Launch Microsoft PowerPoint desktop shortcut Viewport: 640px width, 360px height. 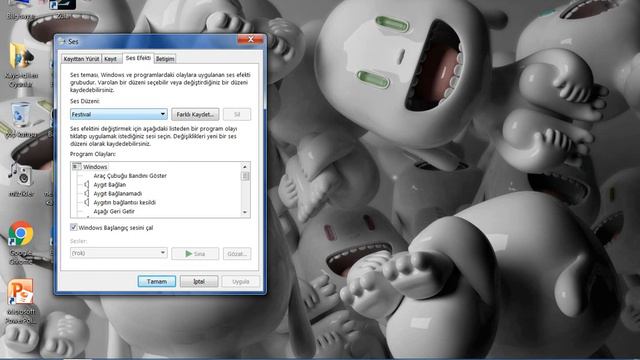[x=20, y=301]
